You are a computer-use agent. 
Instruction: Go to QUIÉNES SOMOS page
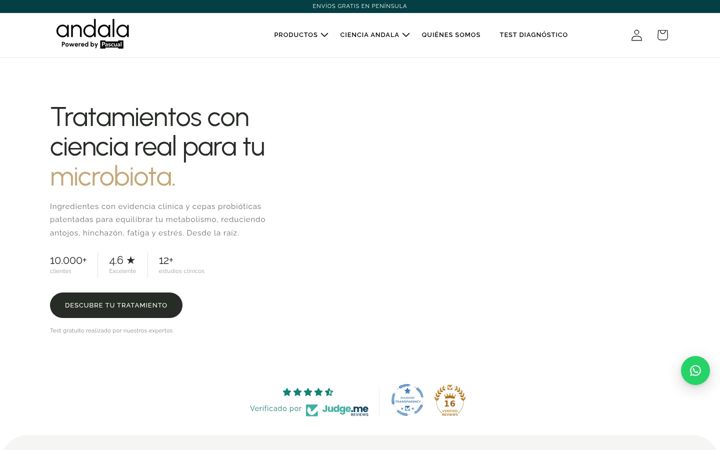pos(451,35)
